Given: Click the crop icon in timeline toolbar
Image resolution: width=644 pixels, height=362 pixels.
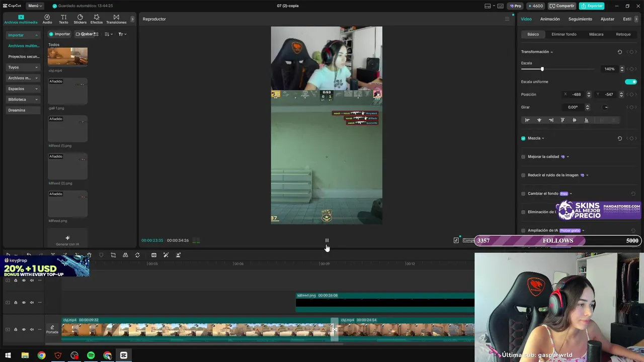Looking at the screenshot, I should pos(113,255).
